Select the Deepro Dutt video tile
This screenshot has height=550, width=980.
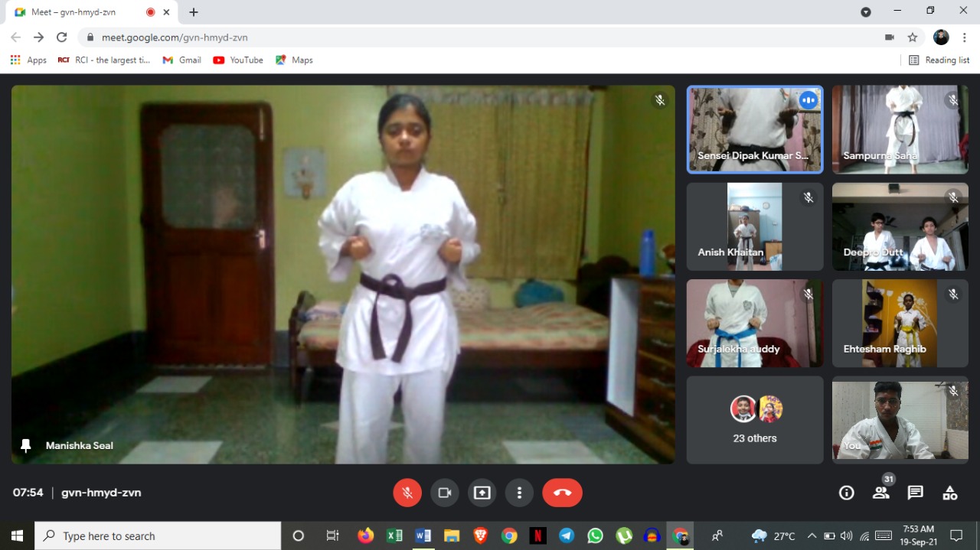pyautogui.click(x=900, y=226)
